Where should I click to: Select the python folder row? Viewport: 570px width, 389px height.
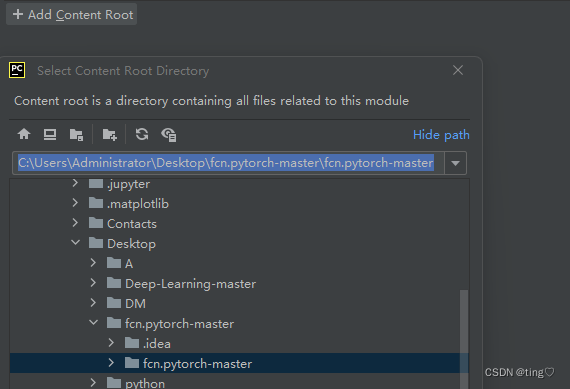[x=239, y=382]
